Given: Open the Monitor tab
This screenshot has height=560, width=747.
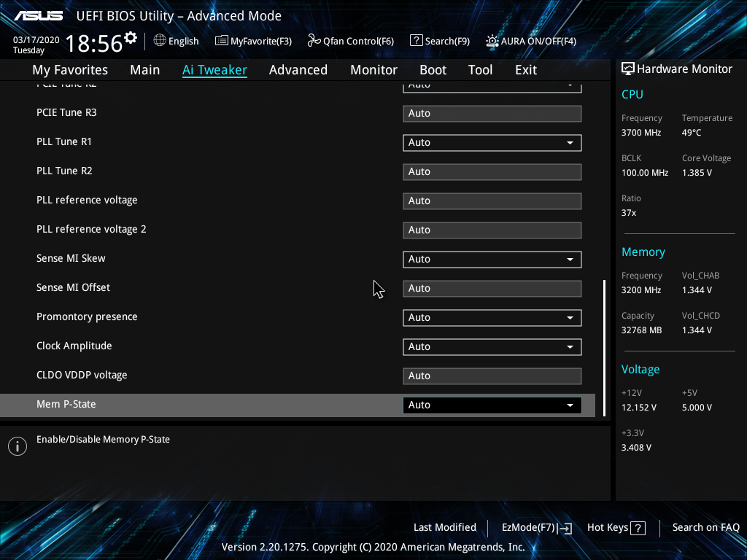Looking at the screenshot, I should coord(374,70).
